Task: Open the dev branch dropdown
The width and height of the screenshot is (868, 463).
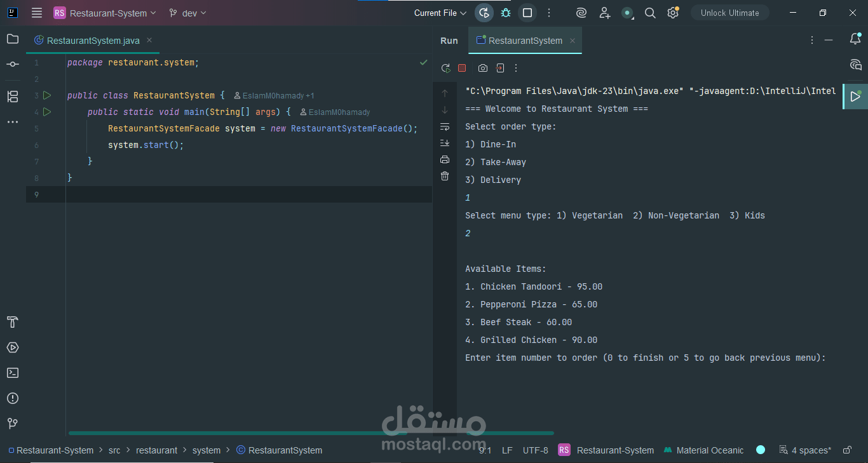Action: pyautogui.click(x=187, y=13)
